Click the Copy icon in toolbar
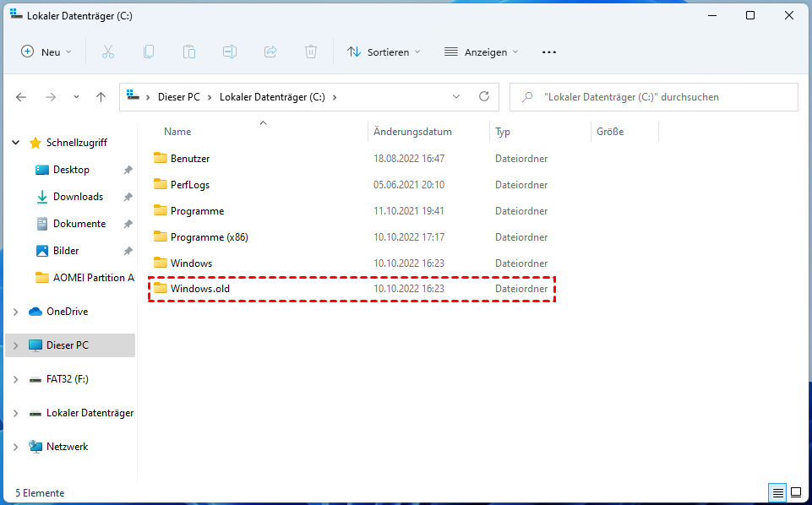Image resolution: width=812 pixels, height=505 pixels. point(149,52)
